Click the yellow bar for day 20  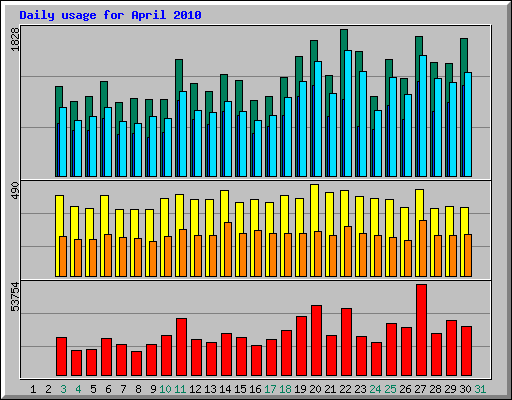pyautogui.click(x=314, y=208)
